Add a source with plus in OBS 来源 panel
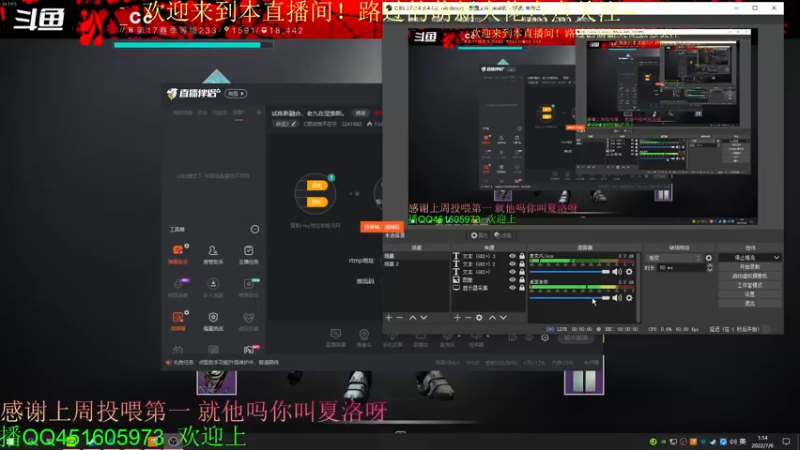The height and width of the screenshot is (450, 800). (x=457, y=317)
